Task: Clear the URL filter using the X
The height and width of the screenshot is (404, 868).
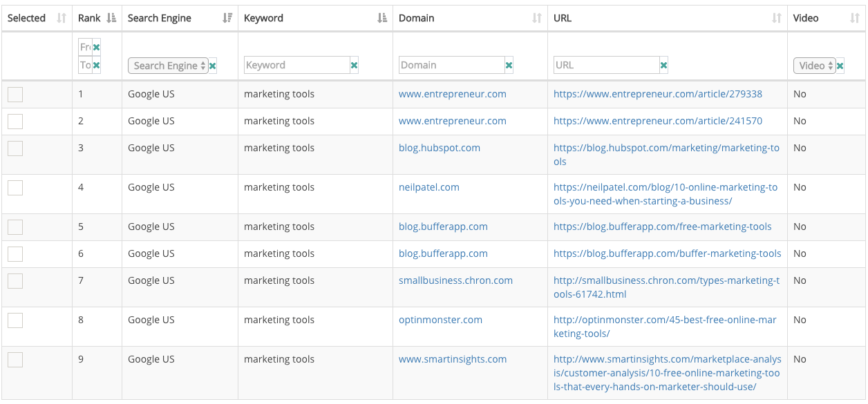Action: [x=664, y=66]
